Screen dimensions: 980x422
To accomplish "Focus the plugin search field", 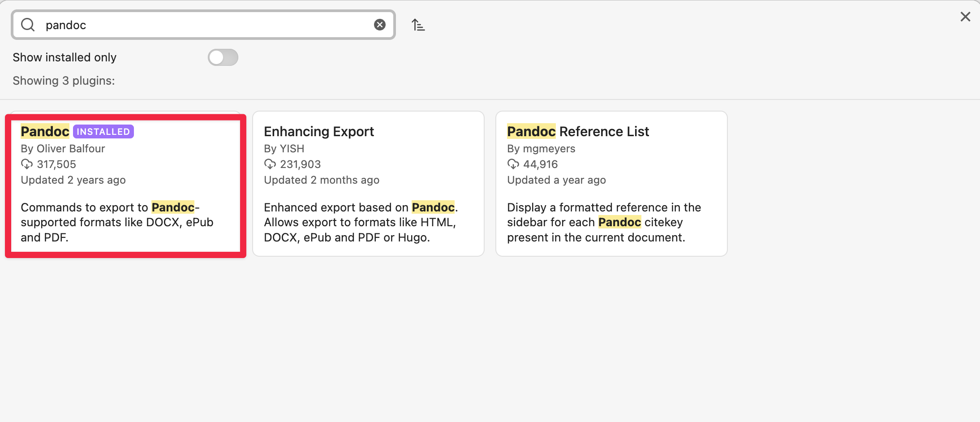I will (x=203, y=25).
